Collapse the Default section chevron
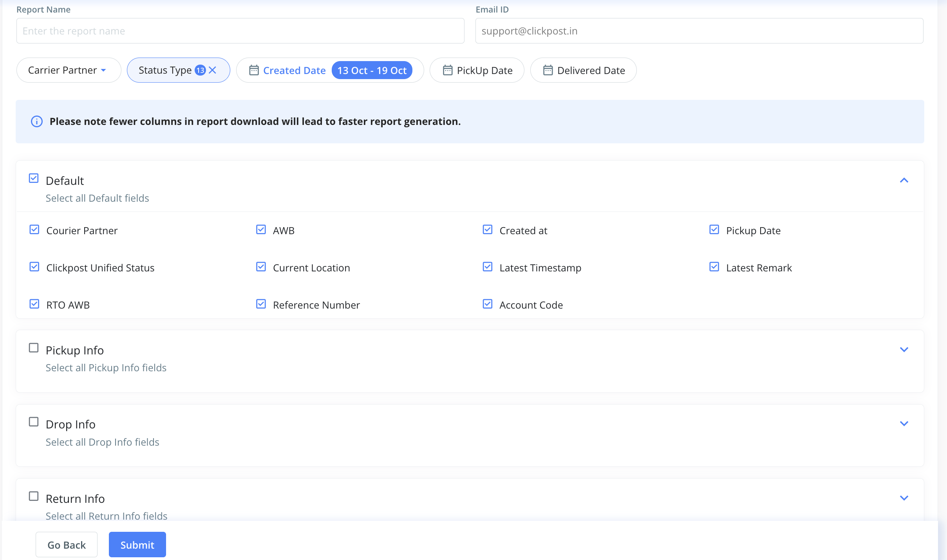This screenshot has height=560, width=947. (904, 180)
